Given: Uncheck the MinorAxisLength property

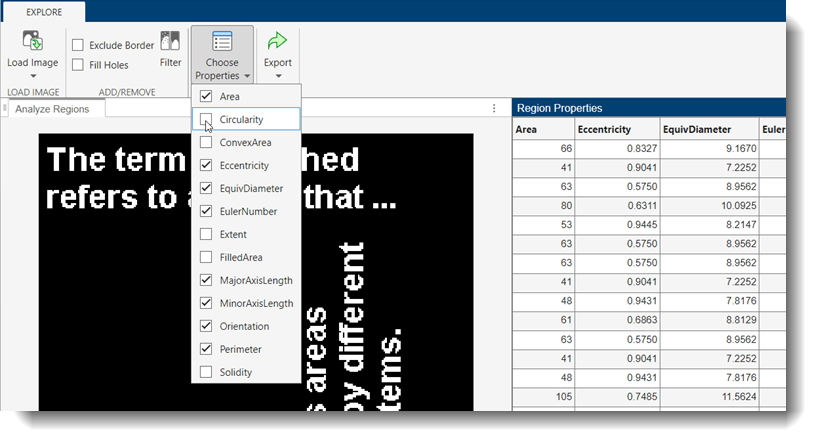Looking at the screenshot, I should [x=206, y=303].
